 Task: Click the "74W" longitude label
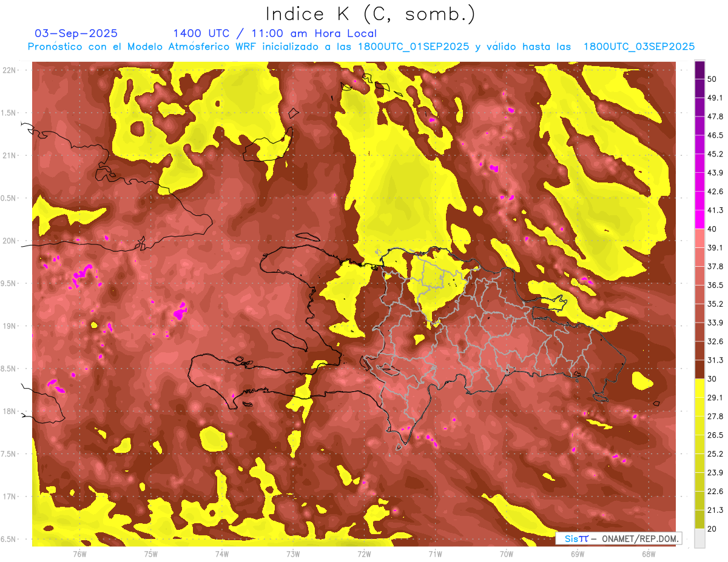tap(221, 554)
